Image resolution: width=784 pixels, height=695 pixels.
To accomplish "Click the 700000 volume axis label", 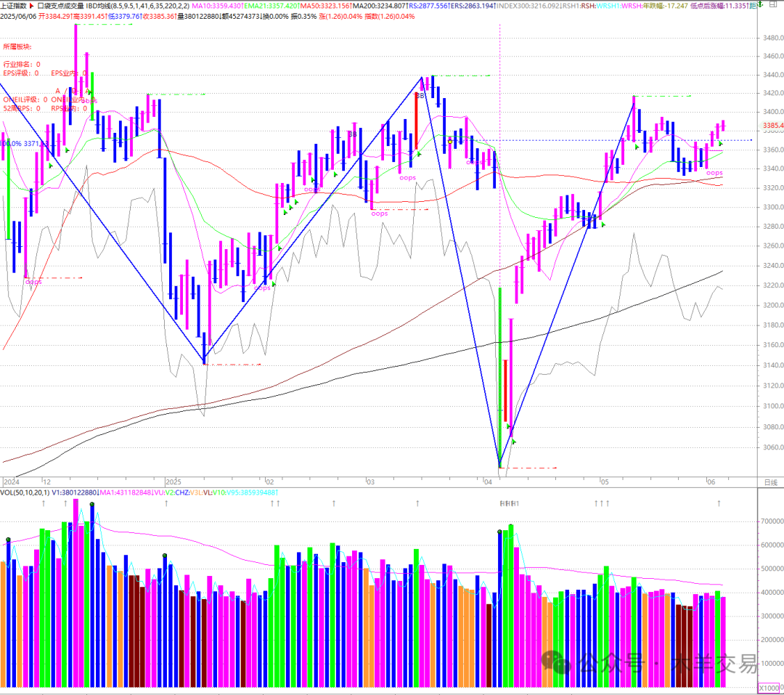I will pyautogui.click(x=772, y=521).
